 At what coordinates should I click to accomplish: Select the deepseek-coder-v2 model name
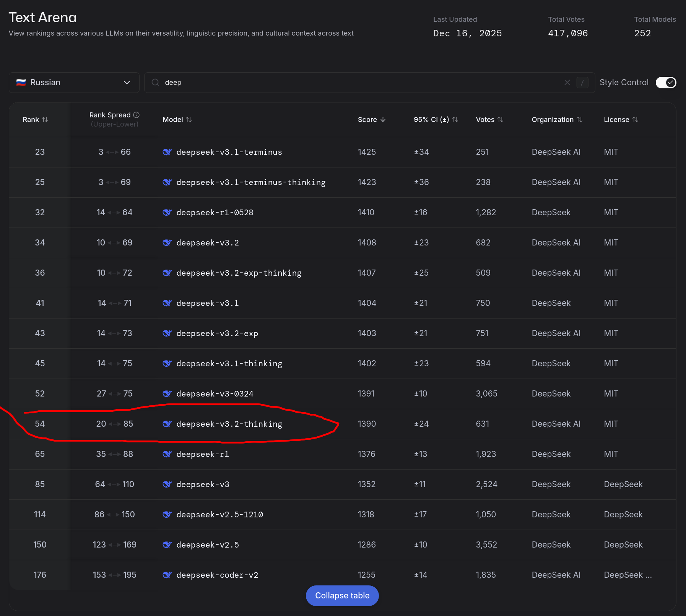217,575
